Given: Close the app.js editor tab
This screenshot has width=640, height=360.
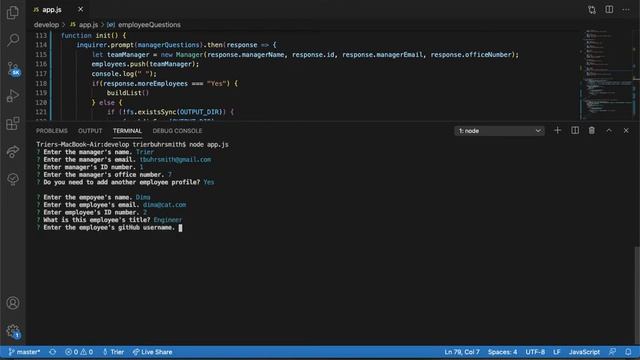Looking at the screenshot, I should click(x=80, y=9).
